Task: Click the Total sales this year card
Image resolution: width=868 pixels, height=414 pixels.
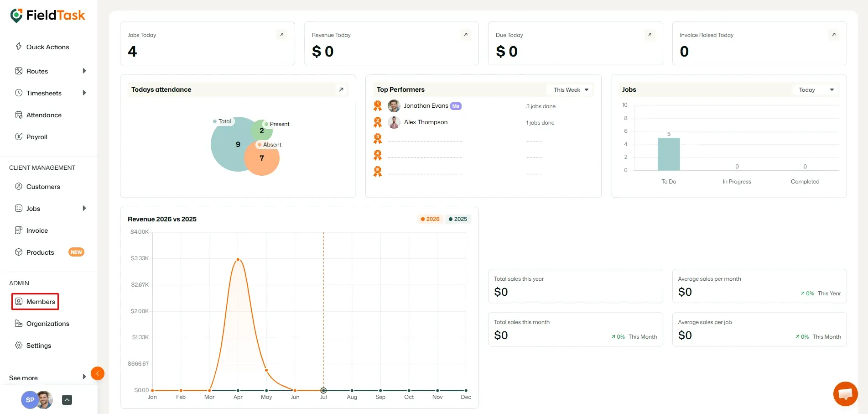Action: tap(575, 286)
